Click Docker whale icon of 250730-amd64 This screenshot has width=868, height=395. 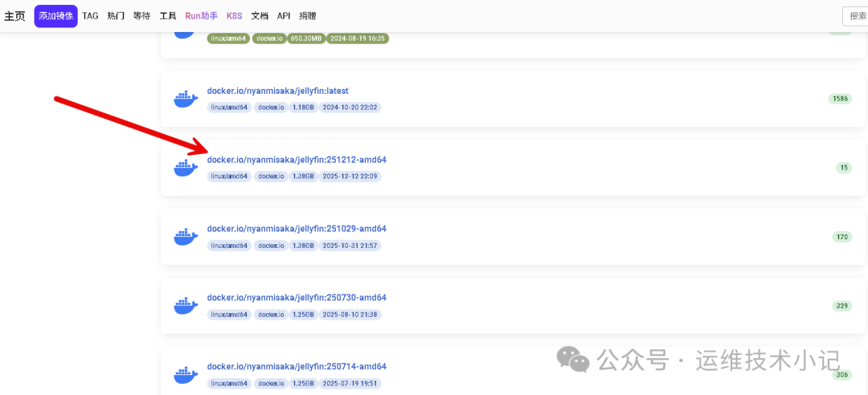[186, 306]
